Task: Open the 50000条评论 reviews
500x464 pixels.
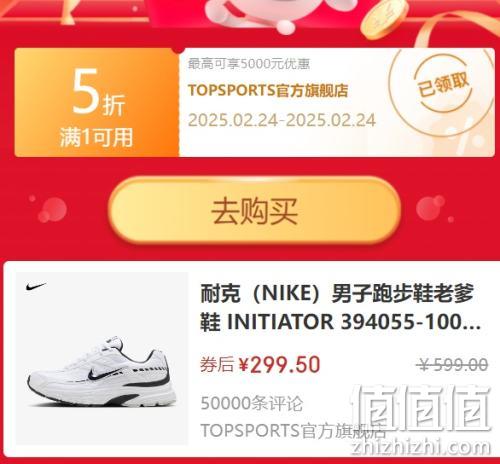Action: pos(251,403)
